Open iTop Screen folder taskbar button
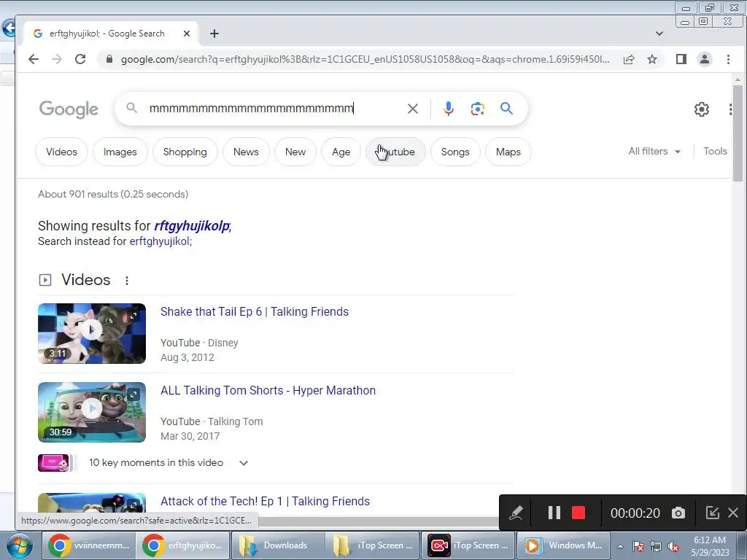 click(x=371, y=545)
